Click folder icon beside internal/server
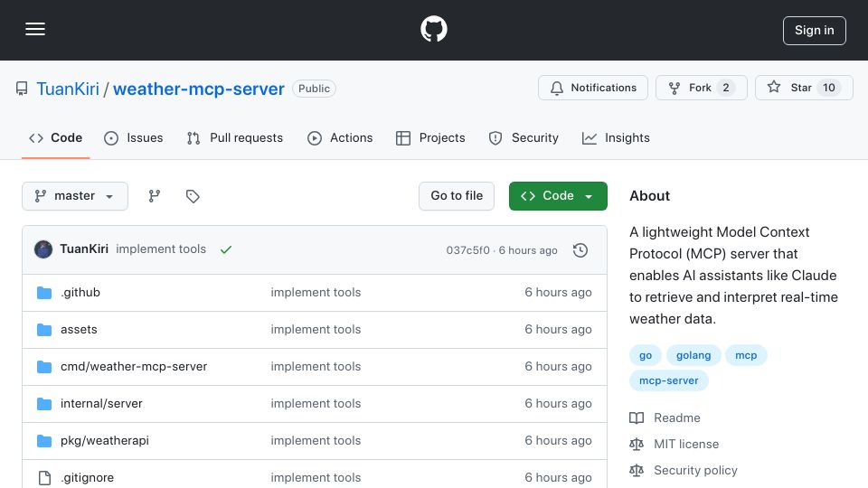 pos(44,404)
